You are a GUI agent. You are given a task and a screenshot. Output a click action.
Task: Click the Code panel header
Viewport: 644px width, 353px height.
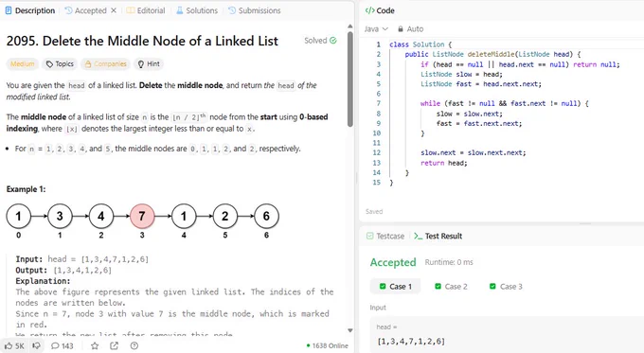(x=380, y=10)
